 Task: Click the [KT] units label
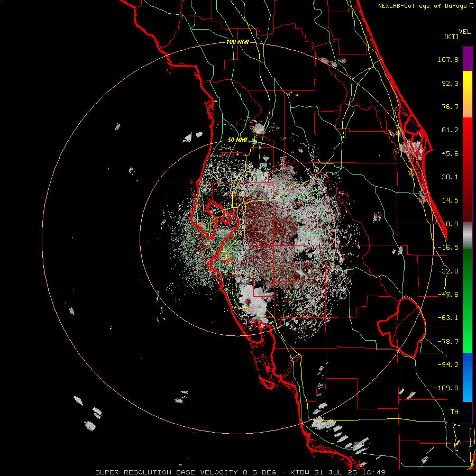(x=451, y=36)
